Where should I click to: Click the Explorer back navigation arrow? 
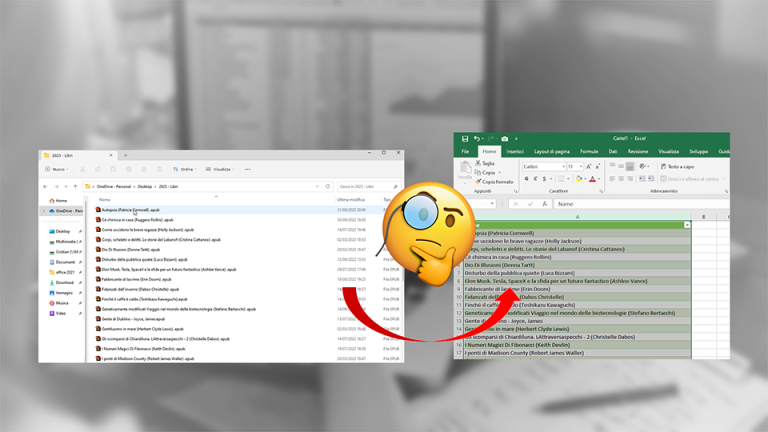click(x=45, y=186)
